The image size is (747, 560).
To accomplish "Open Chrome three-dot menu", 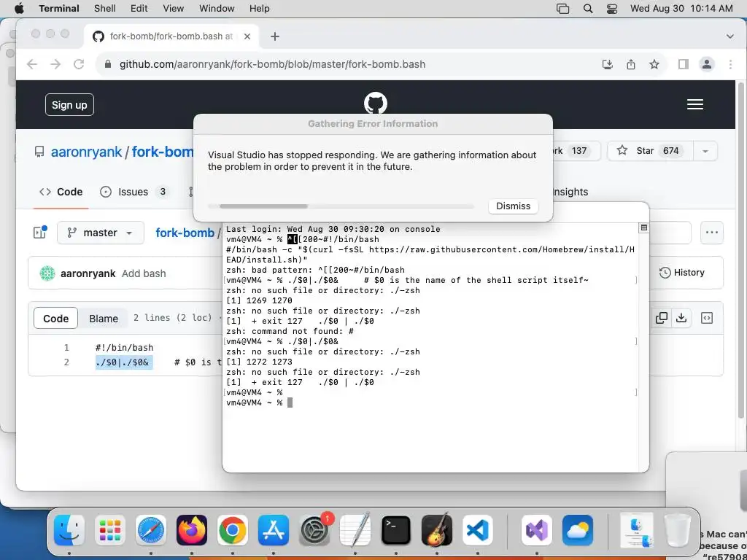I will click(730, 64).
